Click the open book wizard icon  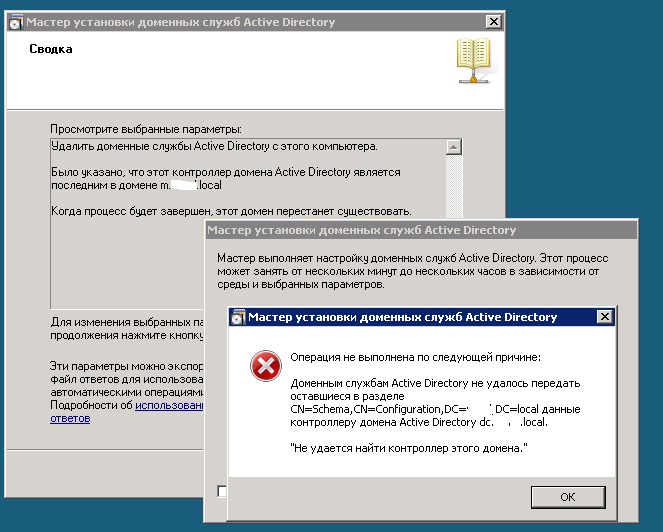coord(474,60)
